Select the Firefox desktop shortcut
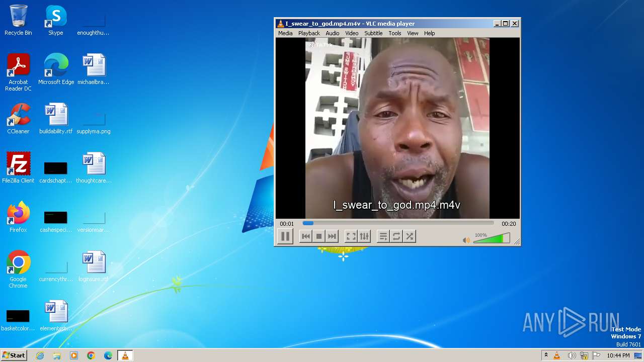This screenshot has width=644, height=362. [18, 217]
